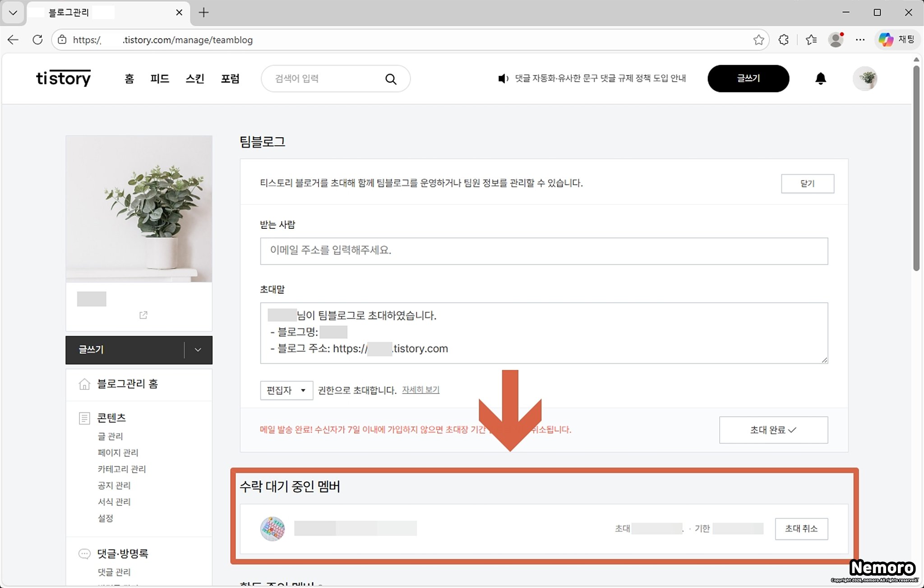This screenshot has height=588, width=924.
Task: Click the notification bell icon
Action: tap(820, 79)
